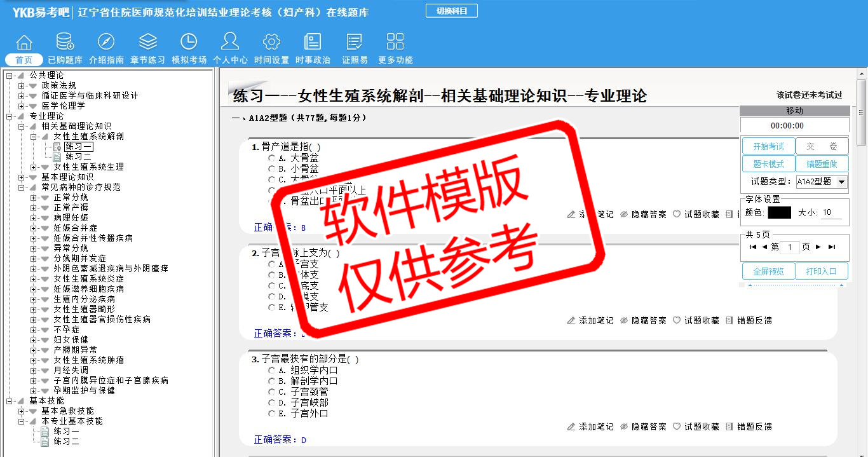Screen dimensions: 868x457
Task: Click the 切换科目 button
Action: pos(451,11)
